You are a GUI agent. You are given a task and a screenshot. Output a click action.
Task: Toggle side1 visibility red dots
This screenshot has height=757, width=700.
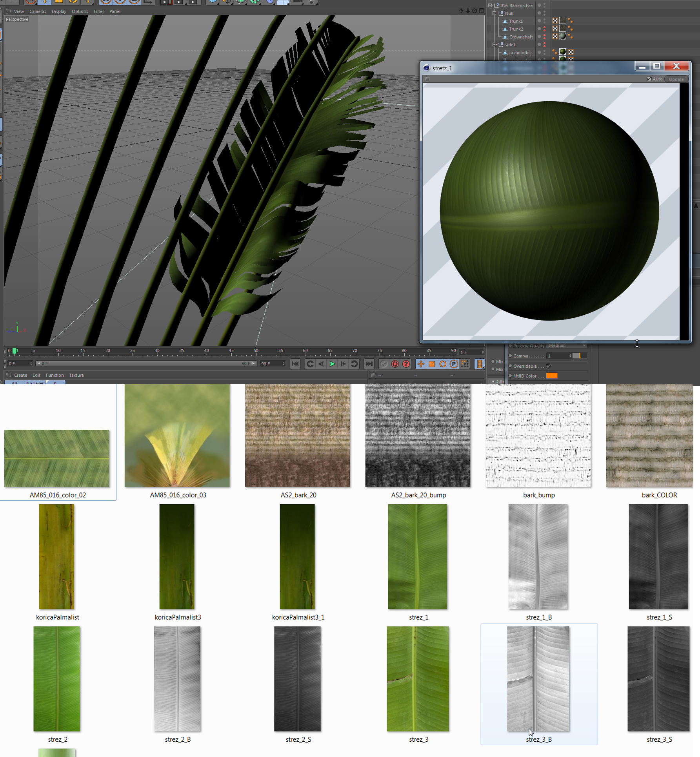[x=544, y=44]
